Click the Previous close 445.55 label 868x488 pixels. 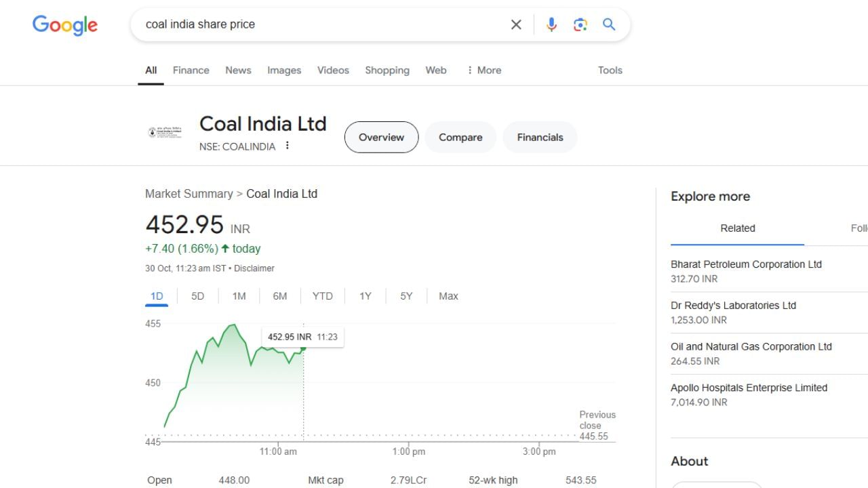[597, 426]
